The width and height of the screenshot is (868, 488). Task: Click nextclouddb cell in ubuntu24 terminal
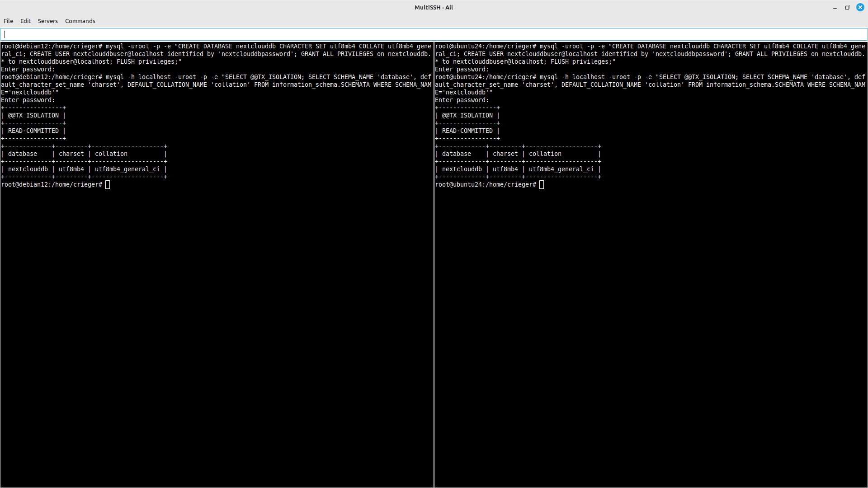click(462, 169)
